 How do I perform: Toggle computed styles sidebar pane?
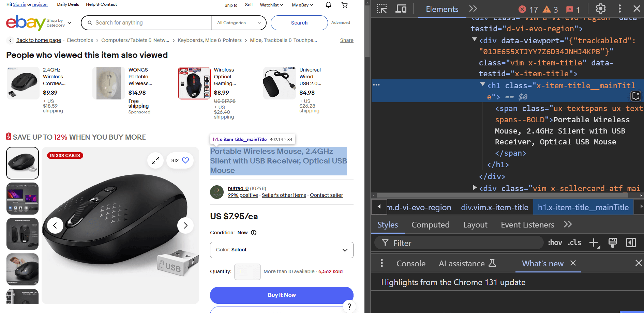631,242
